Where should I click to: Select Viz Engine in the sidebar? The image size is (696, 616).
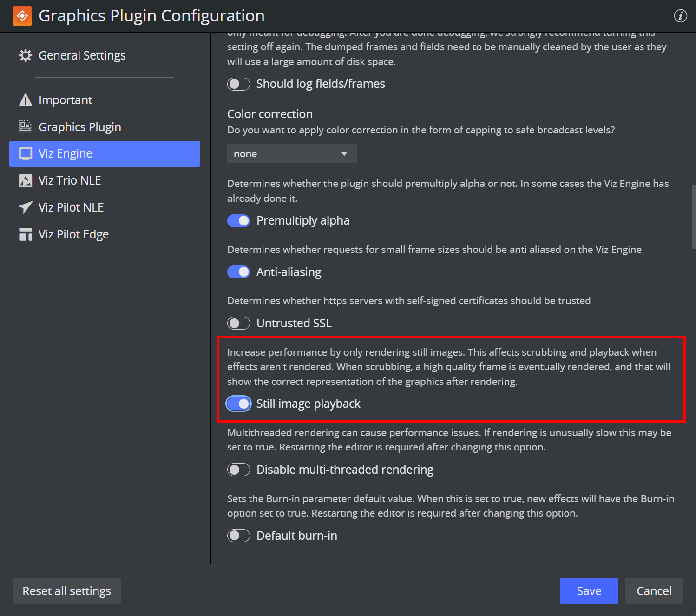click(x=105, y=154)
